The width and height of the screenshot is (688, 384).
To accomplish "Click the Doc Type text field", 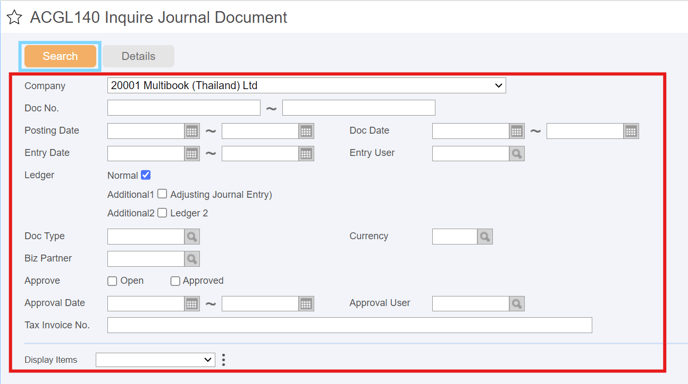I will pyautogui.click(x=146, y=237).
